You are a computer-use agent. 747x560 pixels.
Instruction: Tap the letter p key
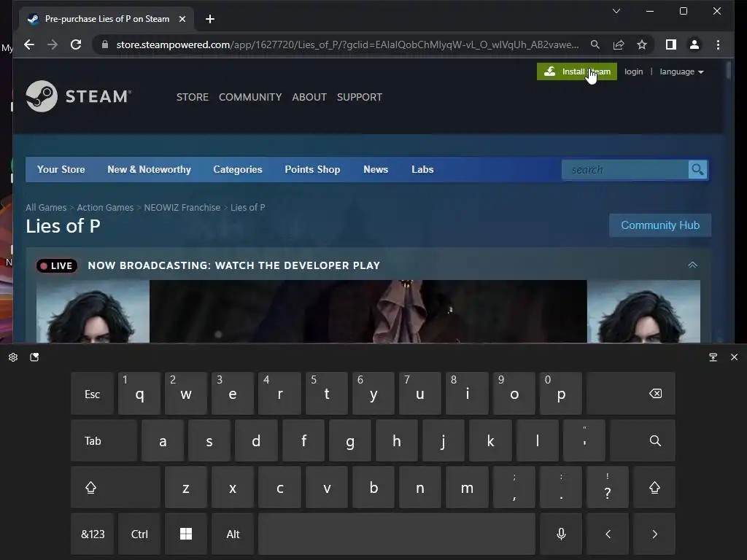pos(561,394)
